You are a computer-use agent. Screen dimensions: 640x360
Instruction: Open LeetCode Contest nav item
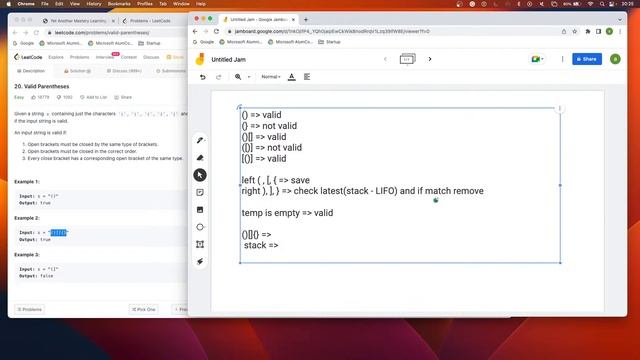(x=129, y=57)
